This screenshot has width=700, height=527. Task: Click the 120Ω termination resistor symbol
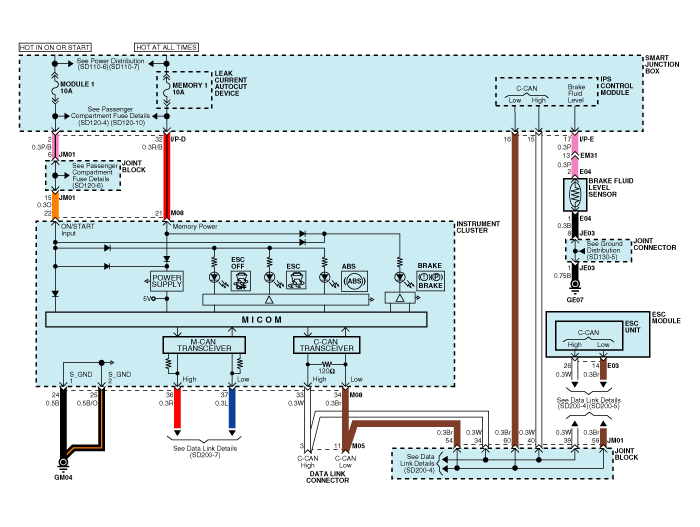click(326, 364)
